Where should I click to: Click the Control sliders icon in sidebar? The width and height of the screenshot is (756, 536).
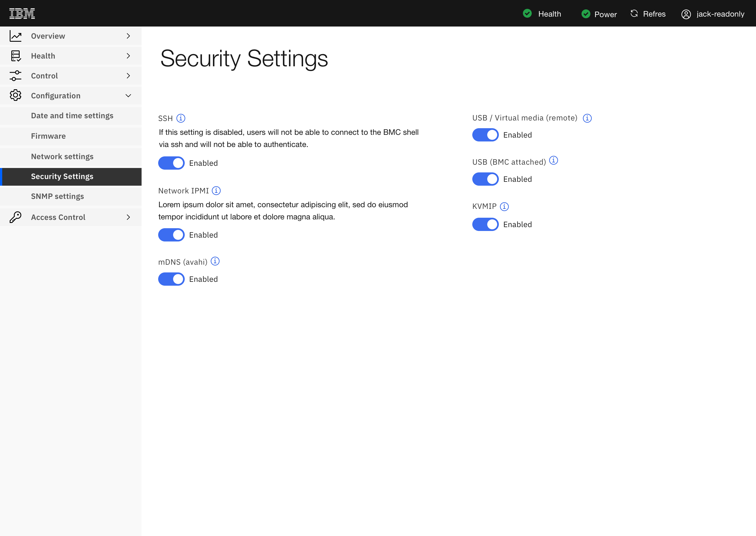(x=15, y=76)
